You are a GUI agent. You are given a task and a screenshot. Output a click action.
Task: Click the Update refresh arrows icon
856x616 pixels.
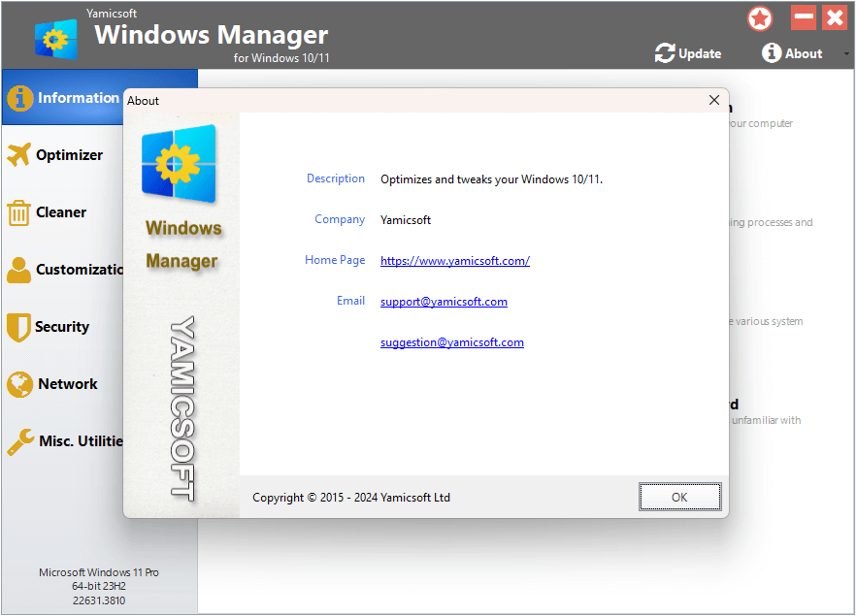tap(664, 53)
